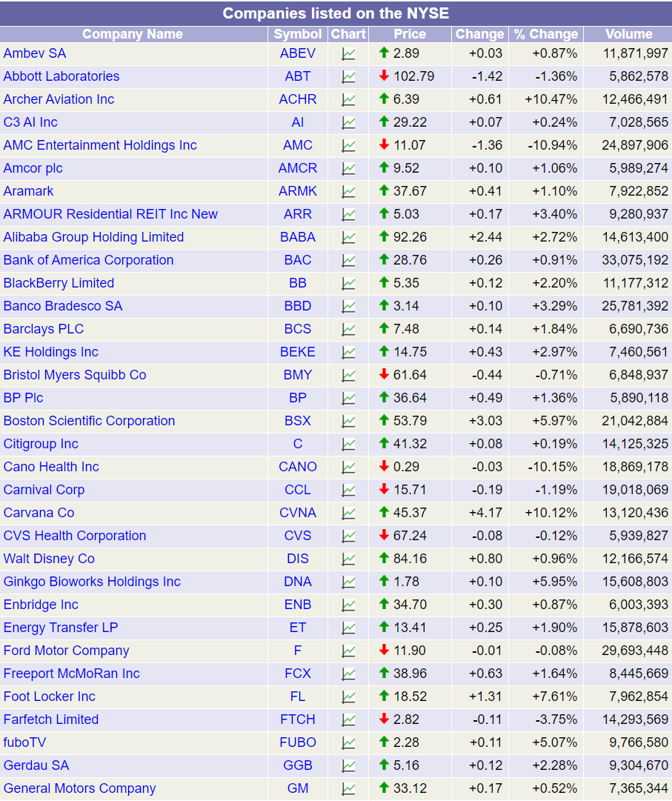The width and height of the screenshot is (672, 801).
Task: Click the FUBO ticker link
Action: (x=298, y=742)
